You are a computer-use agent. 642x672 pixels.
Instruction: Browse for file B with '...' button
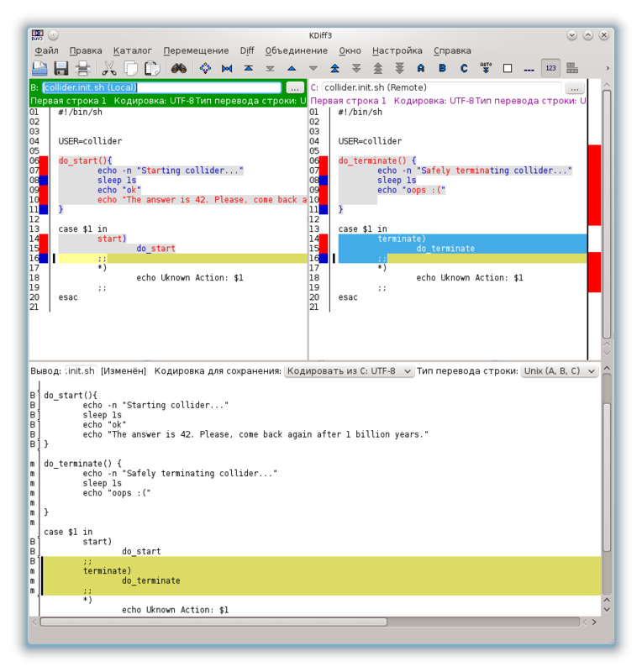point(295,88)
